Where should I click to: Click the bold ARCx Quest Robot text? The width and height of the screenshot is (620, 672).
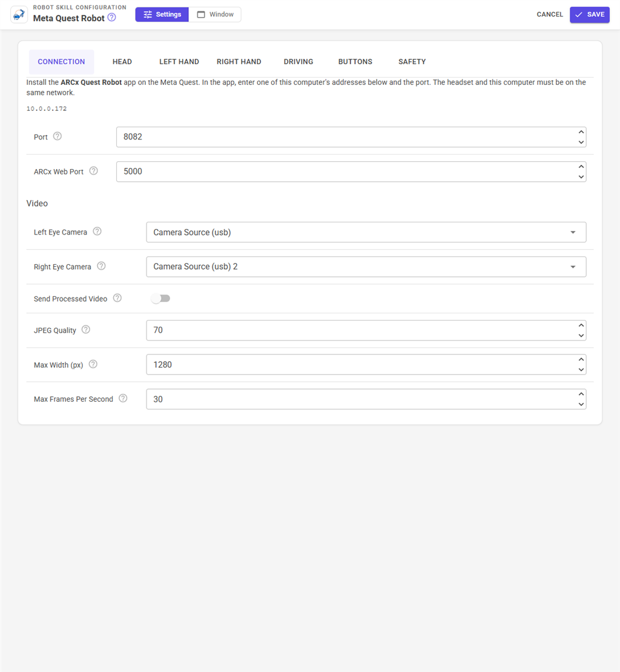click(x=91, y=82)
